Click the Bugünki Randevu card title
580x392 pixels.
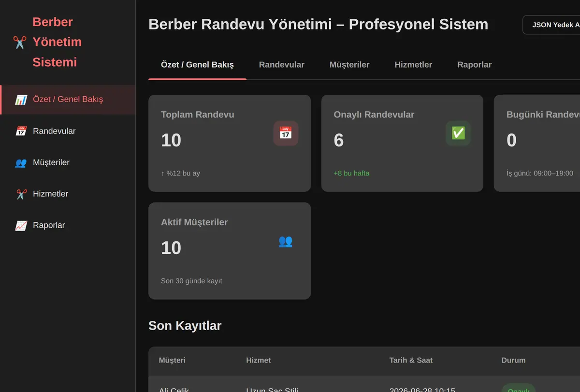[543, 115]
